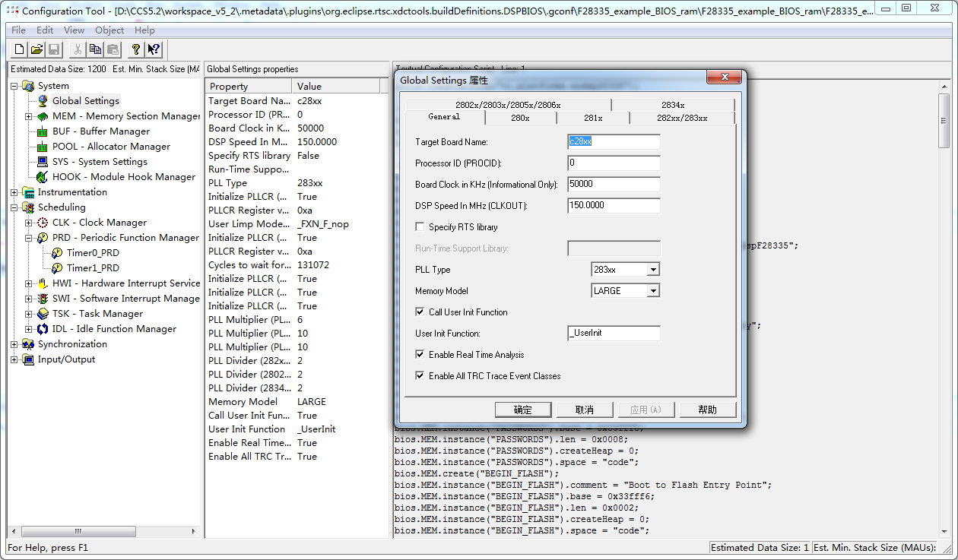
Task: Click the Processor ID (PROCID) field
Action: click(614, 163)
